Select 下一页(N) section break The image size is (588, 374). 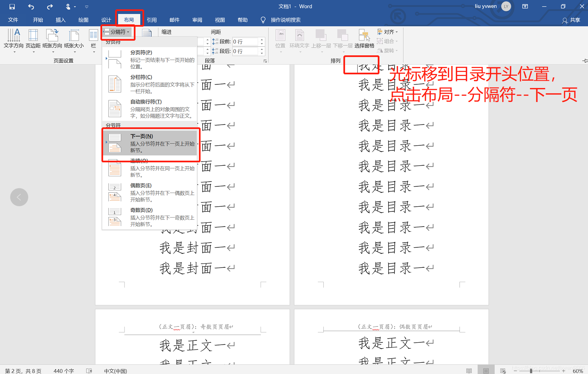tap(150, 143)
